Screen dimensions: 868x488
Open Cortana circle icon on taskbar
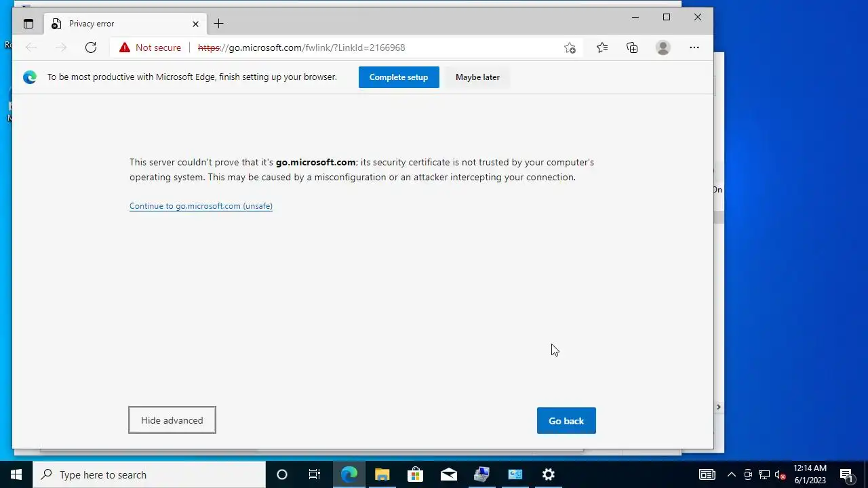[x=282, y=474]
